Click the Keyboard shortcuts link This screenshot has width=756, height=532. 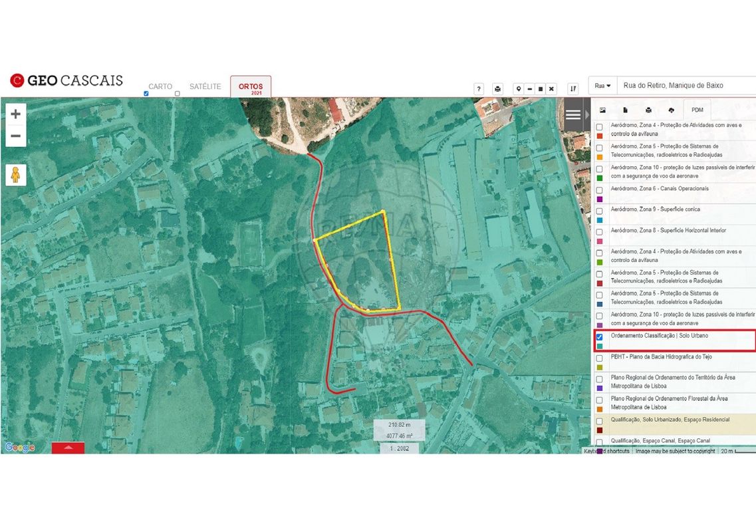[x=606, y=451]
